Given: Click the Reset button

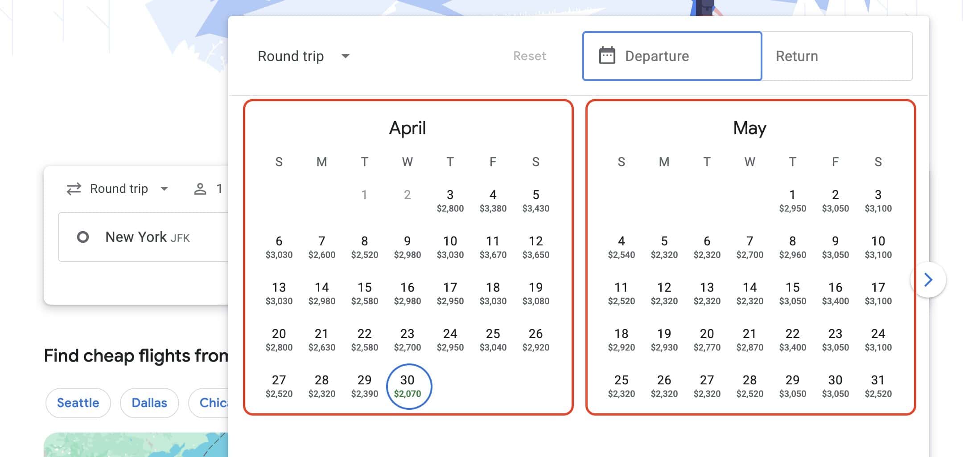Looking at the screenshot, I should click(530, 56).
